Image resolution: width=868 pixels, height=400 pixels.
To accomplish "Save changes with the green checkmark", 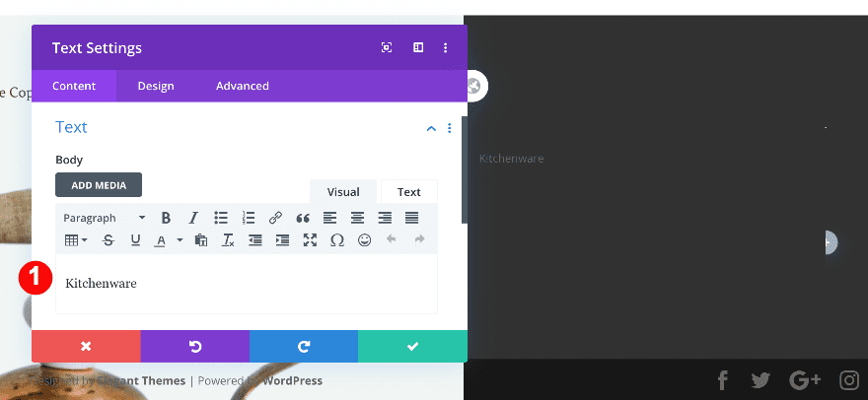I will click(412, 346).
